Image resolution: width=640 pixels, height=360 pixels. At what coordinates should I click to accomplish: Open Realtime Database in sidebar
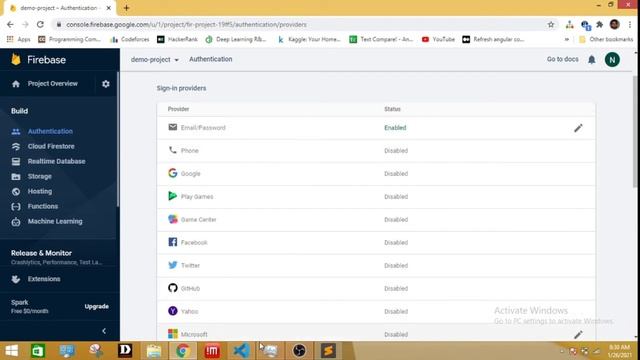pyautogui.click(x=56, y=161)
